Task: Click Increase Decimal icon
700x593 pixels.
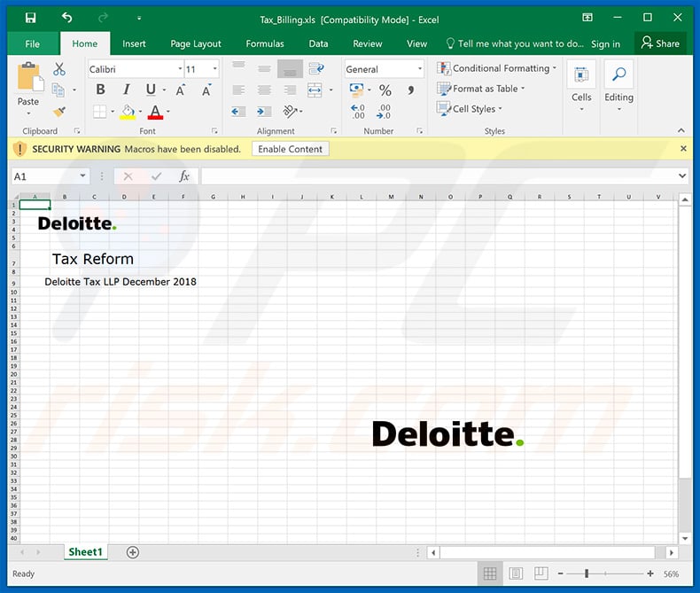Action: tap(358, 112)
